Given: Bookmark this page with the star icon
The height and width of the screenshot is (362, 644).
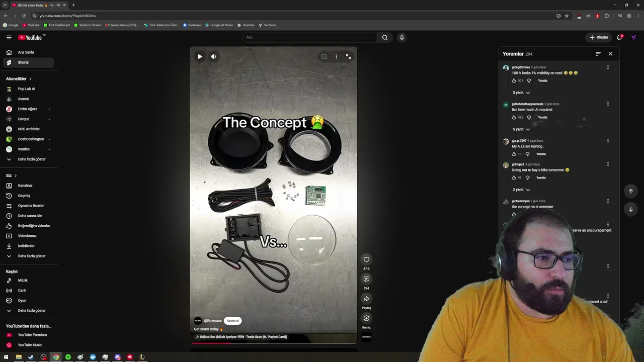Looking at the screenshot, I should pos(567,16).
